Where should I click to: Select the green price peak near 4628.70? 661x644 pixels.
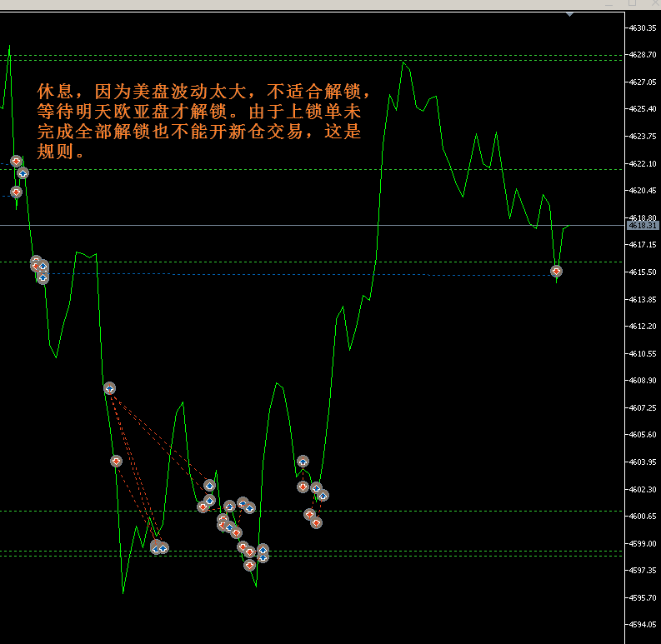(403, 62)
